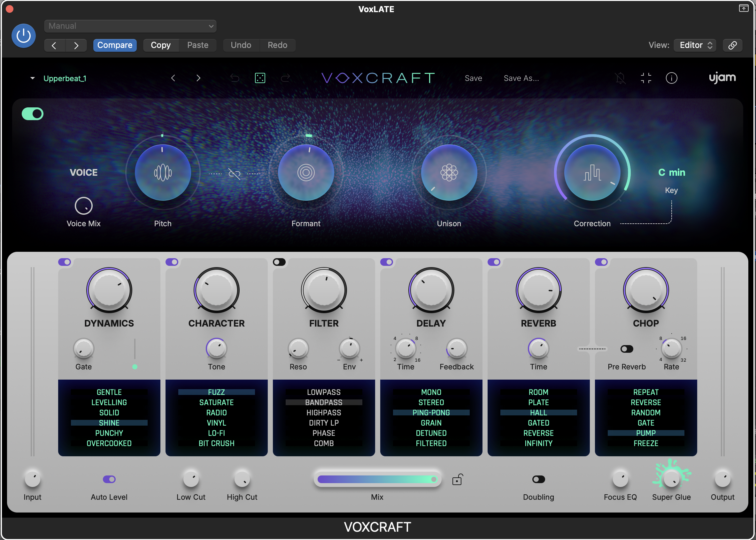Click the Delay Feedback knob
The image size is (756, 540).
457,349
